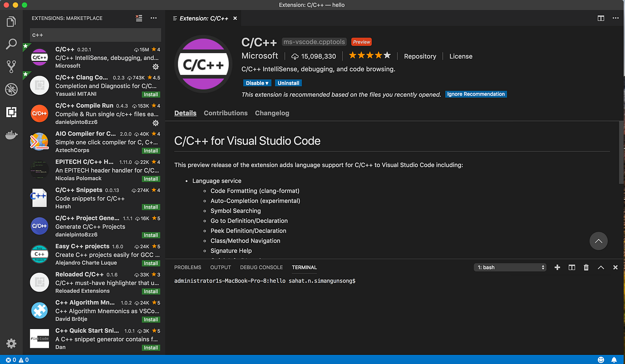Image resolution: width=625 pixels, height=364 pixels.
Task: Switch to the Contributions tab
Action: 226,113
